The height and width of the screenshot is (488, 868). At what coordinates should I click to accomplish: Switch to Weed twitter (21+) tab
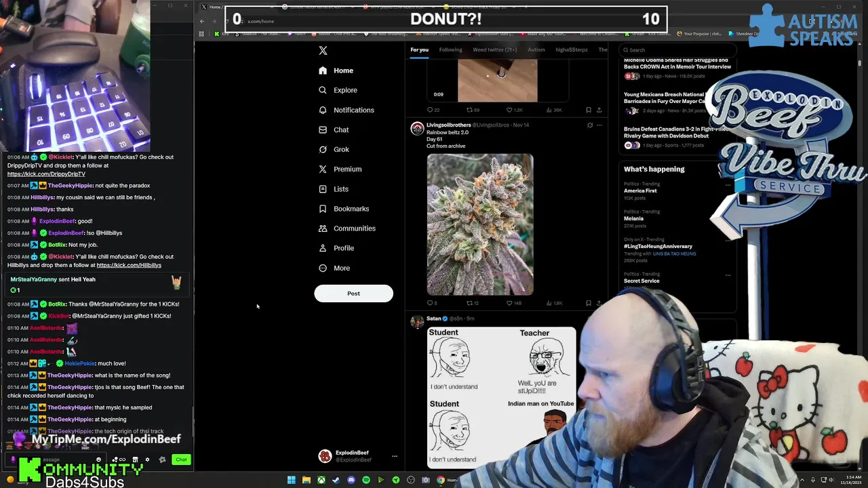(494, 49)
